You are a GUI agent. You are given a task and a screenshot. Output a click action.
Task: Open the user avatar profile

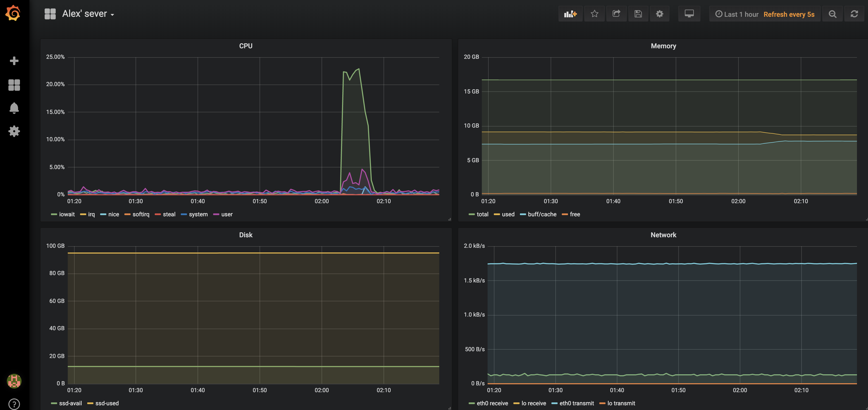[x=14, y=381]
